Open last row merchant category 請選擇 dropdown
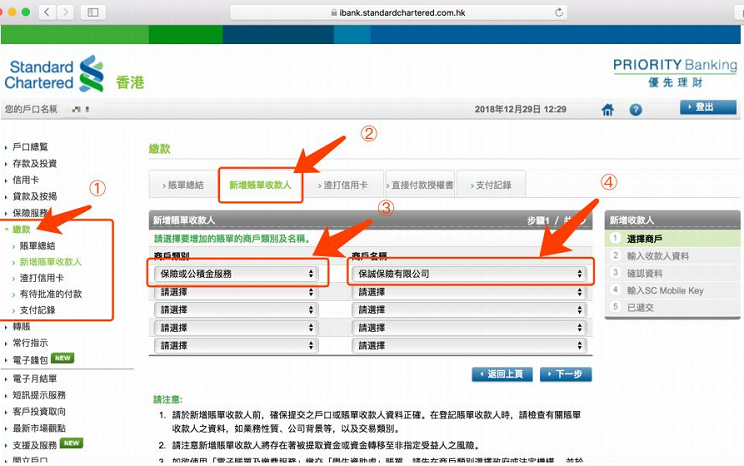 (x=236, y=345)
